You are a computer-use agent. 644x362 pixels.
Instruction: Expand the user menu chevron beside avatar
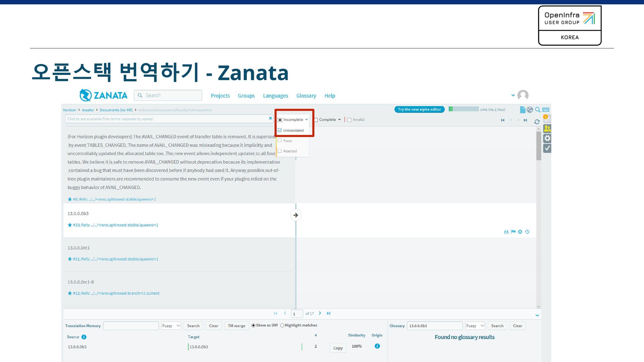513,96
